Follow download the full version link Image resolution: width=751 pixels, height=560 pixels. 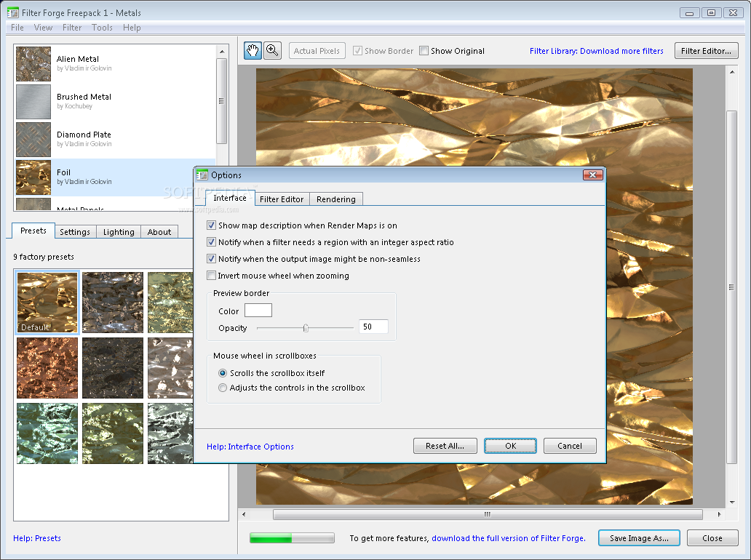pyautogui.click(x=509, y=538)
